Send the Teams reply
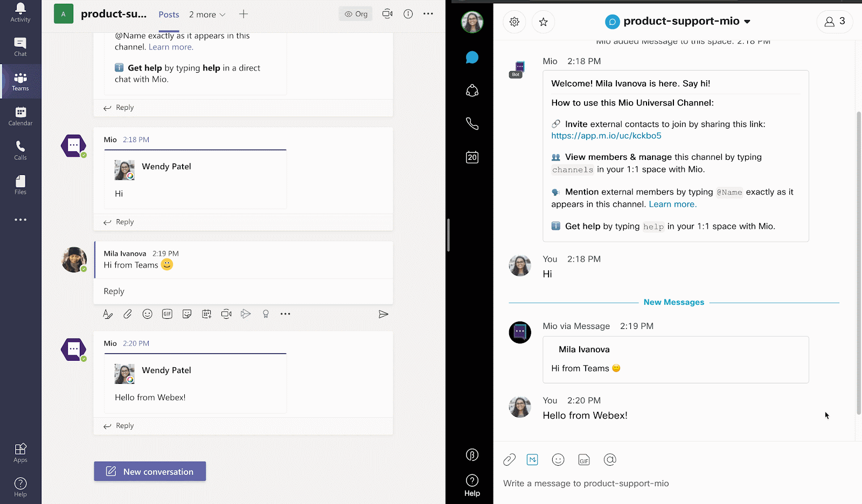862x504 pixels. click(x=384, y=314)
